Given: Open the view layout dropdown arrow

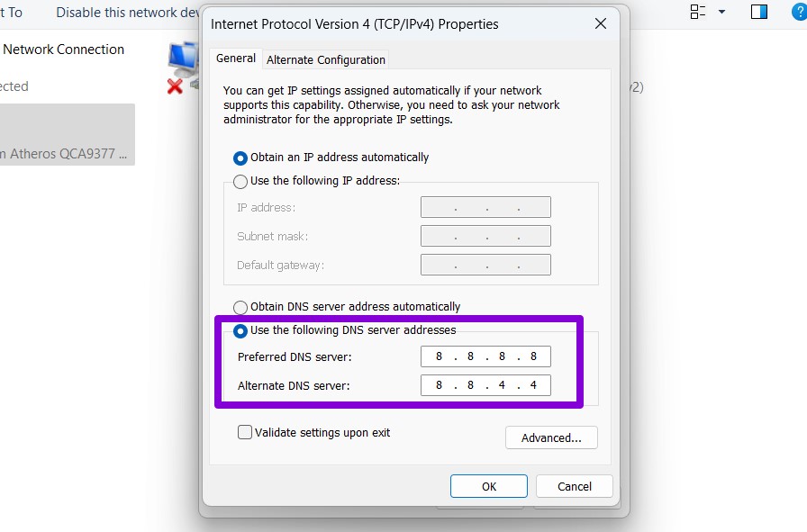Looking at the screenshot, I should tap(723, 13).
